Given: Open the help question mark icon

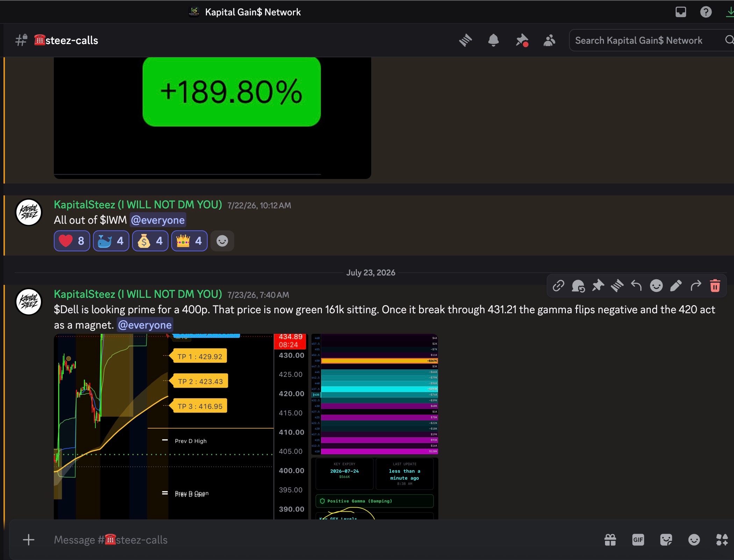Looking at the screenshot, I should tap(706, 12).
